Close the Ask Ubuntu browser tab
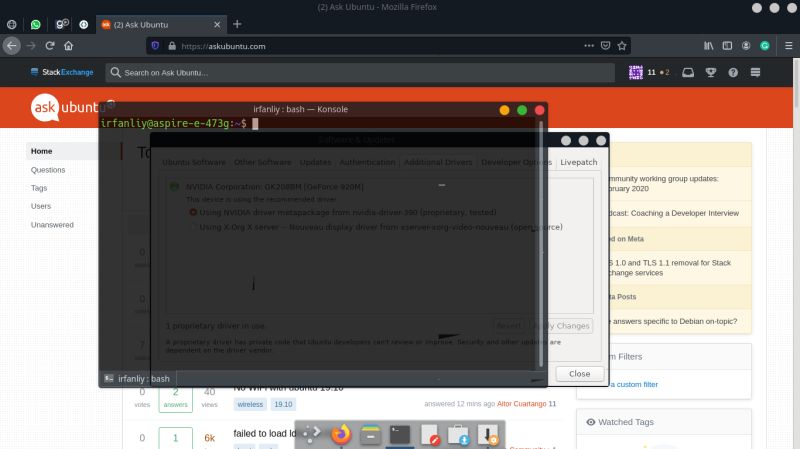This screenshot has width=800, height=449. pyautogui.click(x=217, y=24)
